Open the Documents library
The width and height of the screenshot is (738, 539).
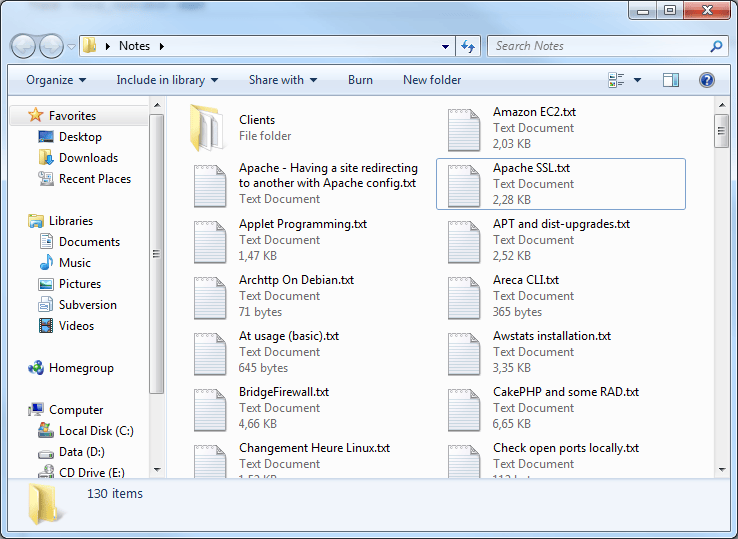[x=89, y=242]
